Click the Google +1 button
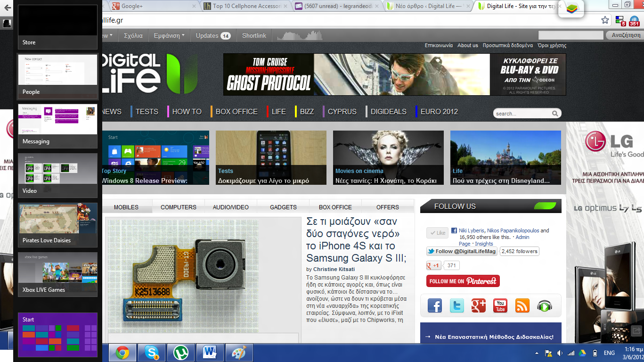Image resolution: width=644 pixels, height=362 pixels. tap(434, 265)
